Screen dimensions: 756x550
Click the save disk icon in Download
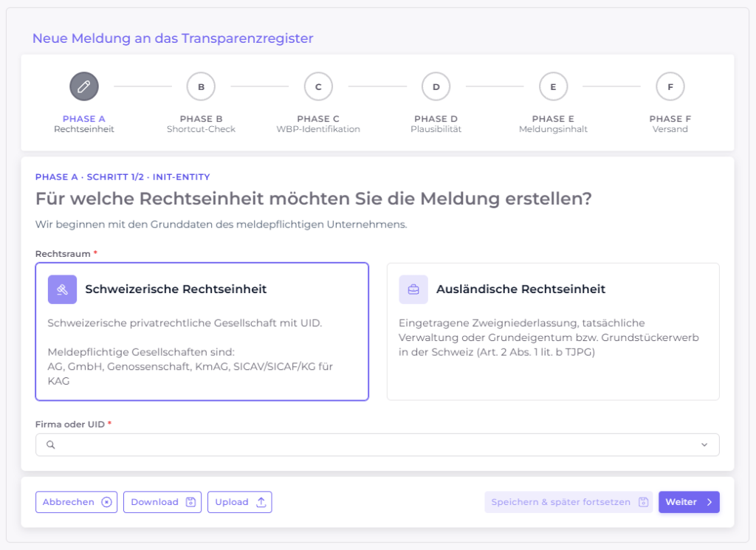[x=191, y=502]
